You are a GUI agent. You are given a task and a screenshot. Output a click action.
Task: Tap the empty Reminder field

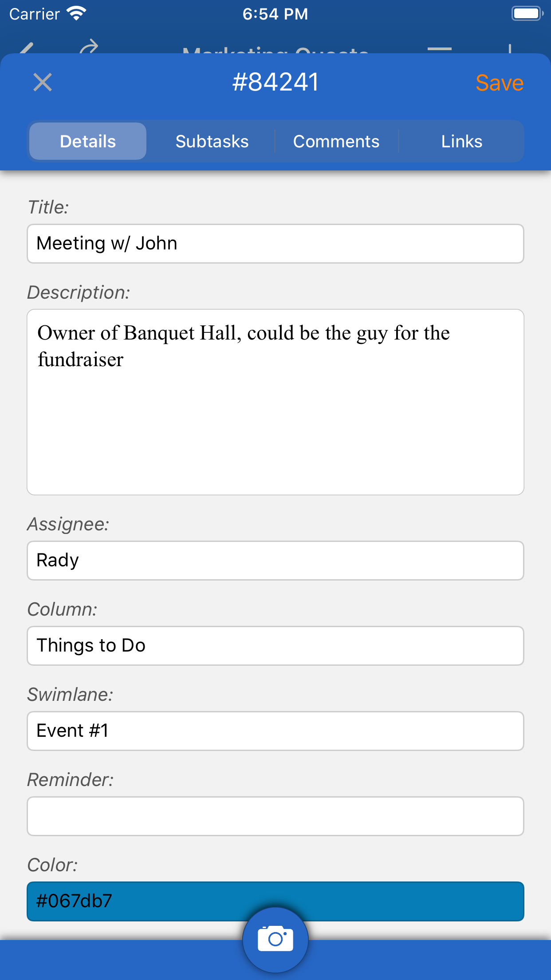click(275, 816)
